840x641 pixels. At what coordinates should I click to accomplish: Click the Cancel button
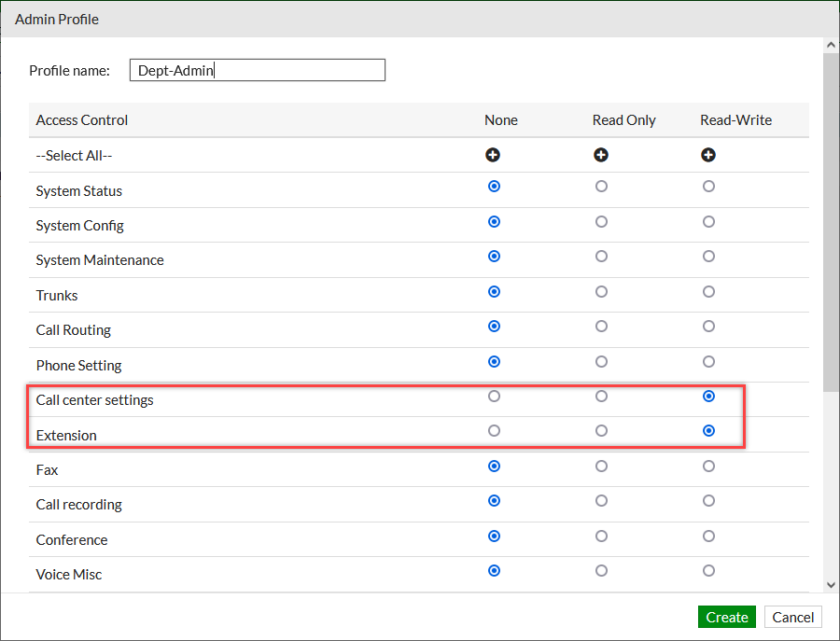click(x=792, y=617)
